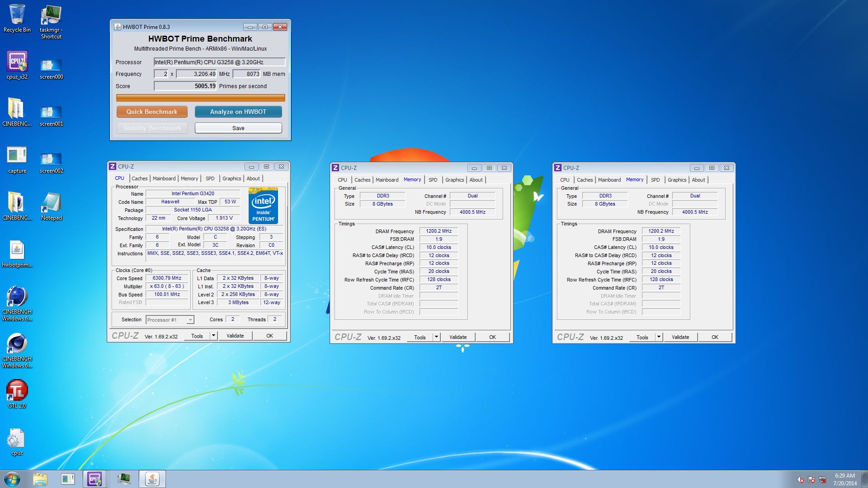Switch to Graphics tab in right CPU-Z window

[x=677, y=180]
